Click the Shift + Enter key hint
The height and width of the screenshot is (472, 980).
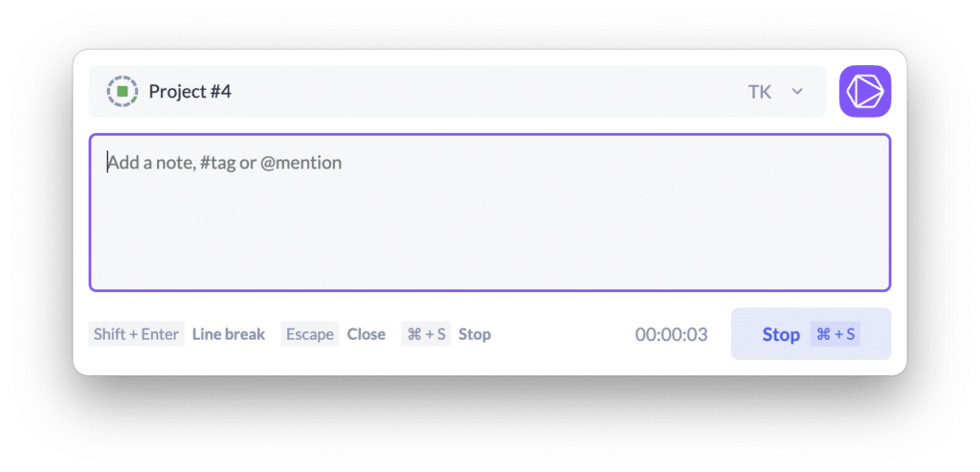(136, 334)
